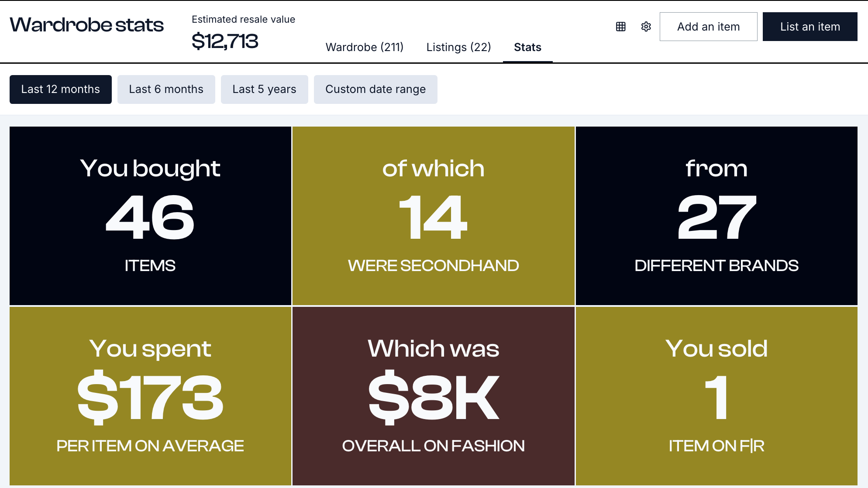Open the Custom date range option
868x488 pixels.
(375, 89)
